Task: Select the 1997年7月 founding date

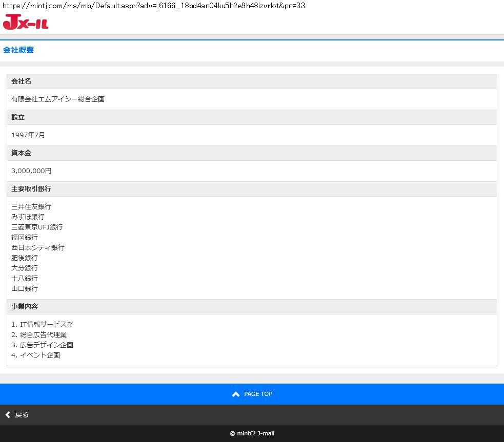Action: pyautogui.click(x=28, y=135)
